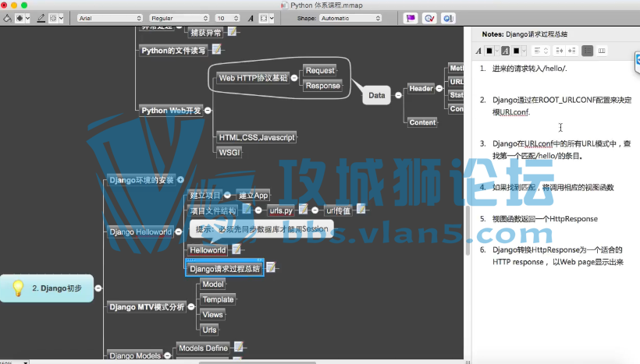Select the Template node
The width and height of the screenshot is (640, 364).
pyautogui.click(x=218, y=299)
